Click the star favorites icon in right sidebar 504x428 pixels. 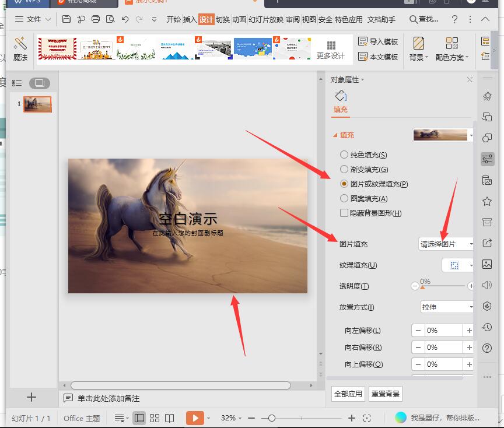point(487,202)
